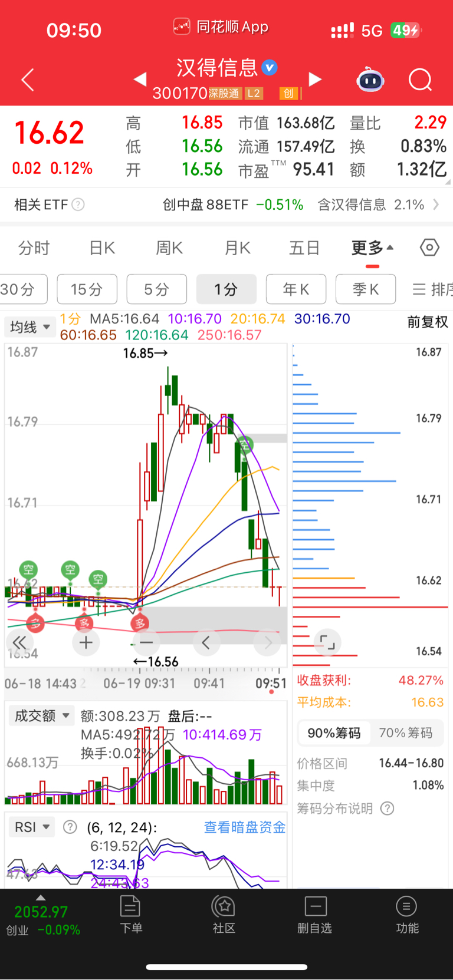The width and height of the screenshot is (453, 980).
Task: Switch to 月K tab
Action: 238,248
